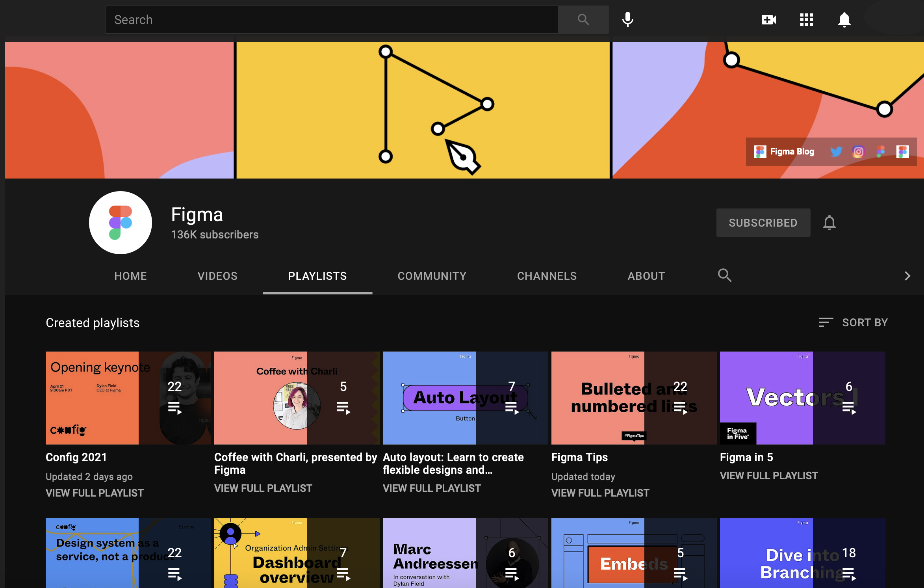Open the create video camera icon
The width and height of the screenshot is (924, 588).
tap(769, 20)
